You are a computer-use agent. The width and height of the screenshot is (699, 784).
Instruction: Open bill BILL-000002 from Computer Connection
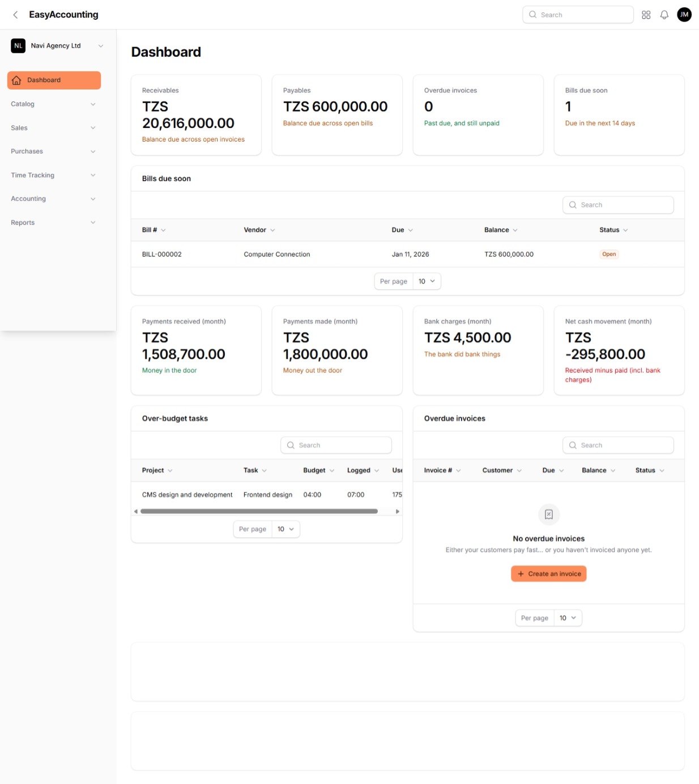pyautogui.click(x=161, y=254)
